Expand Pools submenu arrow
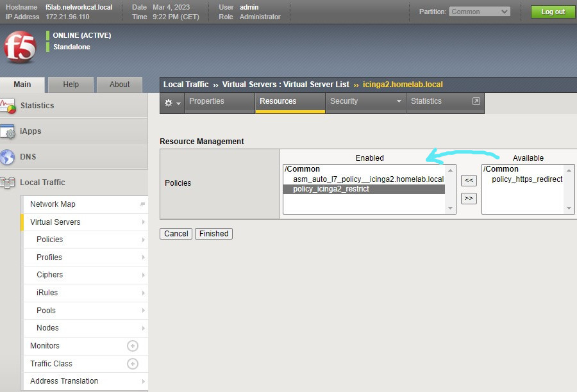Image resolution: width=577 pixels, height=392 pixels. coord(143,311)
